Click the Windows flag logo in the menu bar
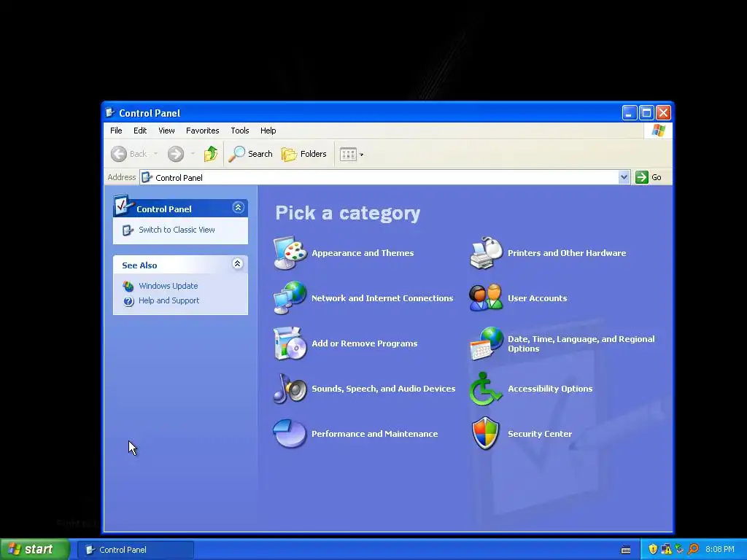747x560 pixels. (659, 131)
